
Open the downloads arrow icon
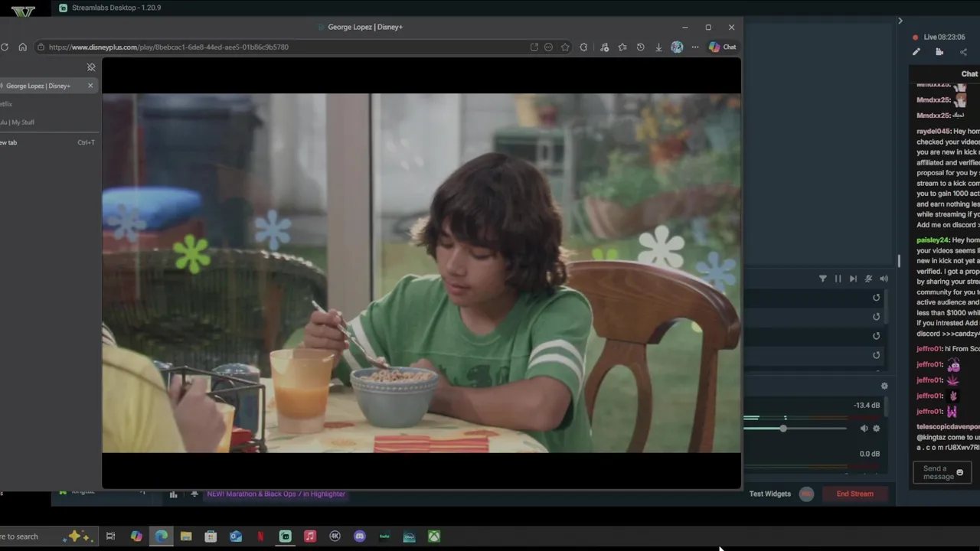point(658,47)
